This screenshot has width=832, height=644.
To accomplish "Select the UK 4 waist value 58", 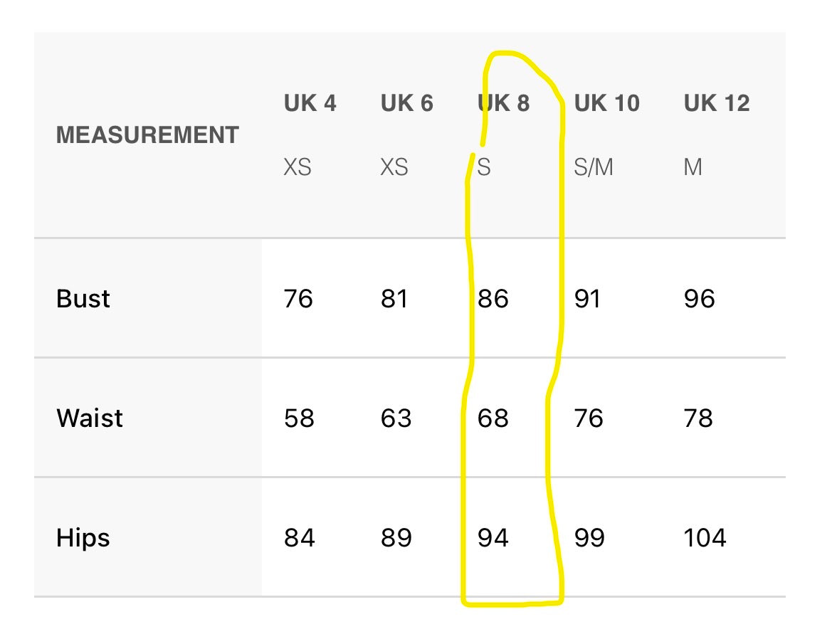I will [298, 418].
